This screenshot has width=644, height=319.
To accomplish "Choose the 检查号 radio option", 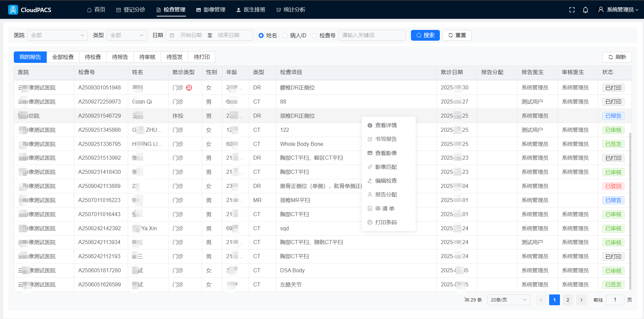I will click(314, 35).
